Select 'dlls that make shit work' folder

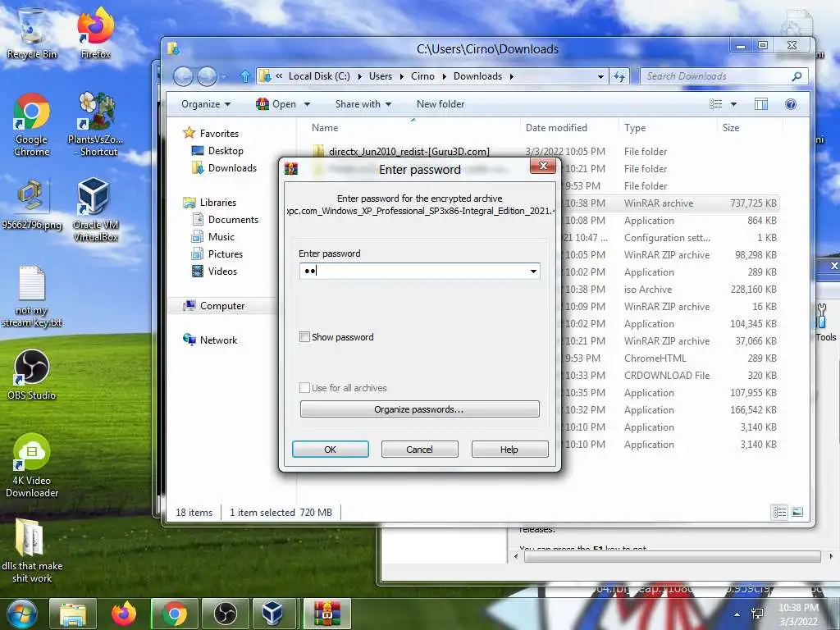[32, 550]
